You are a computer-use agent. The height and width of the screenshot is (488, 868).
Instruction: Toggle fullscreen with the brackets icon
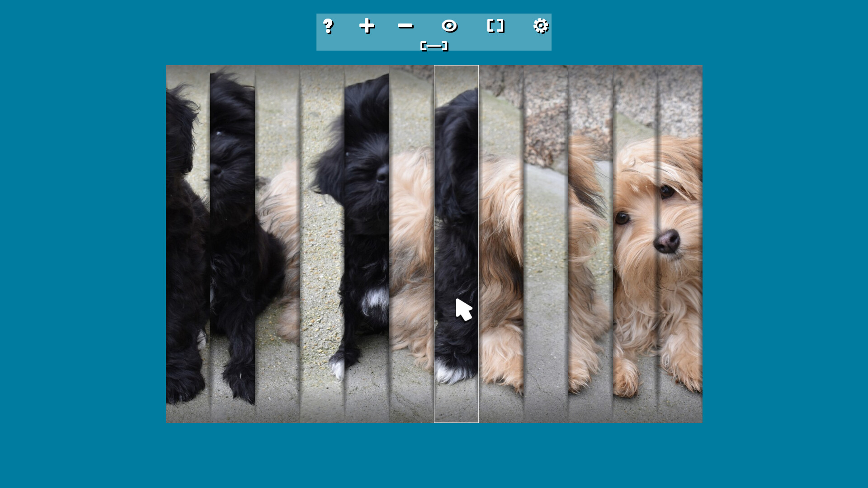(x=495, y=26)
